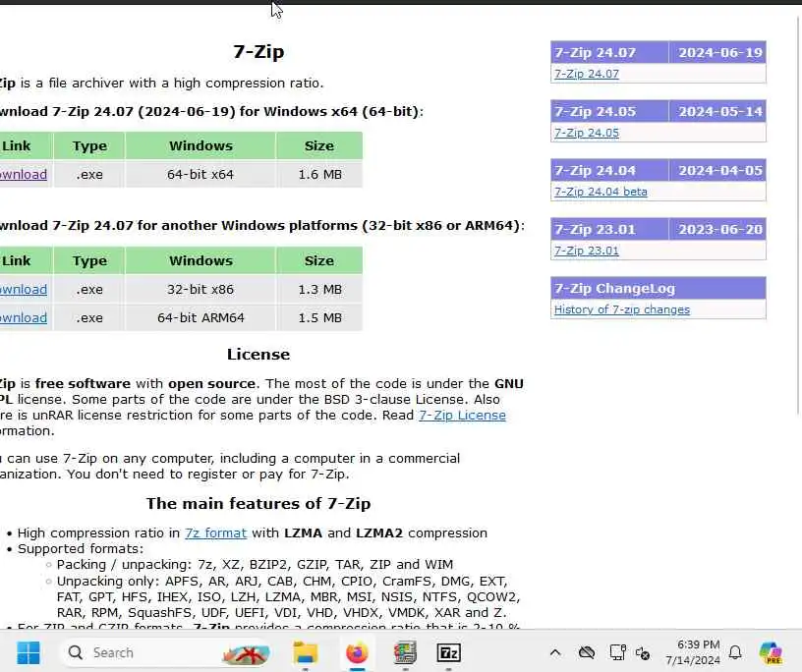Click the 2023-06-20 date header
The image size is (802, 672).
tap(719, 229)
